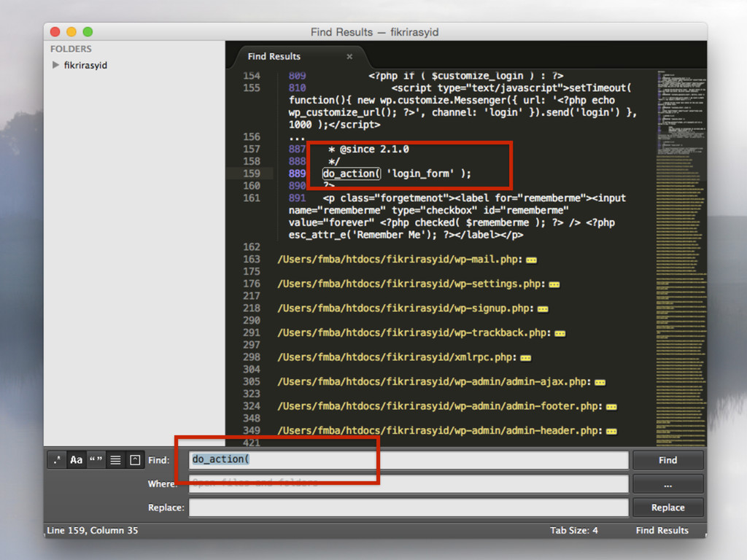Viewport: 747px width, 560px height.
Task: Switch to the Find Results tab
Action: [274, 56]
